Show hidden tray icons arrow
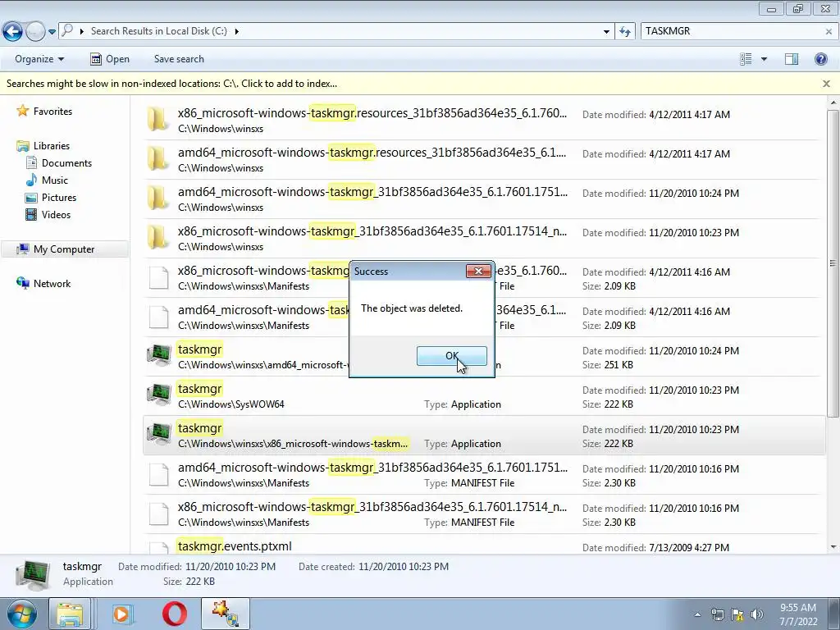 coord(697,614)
